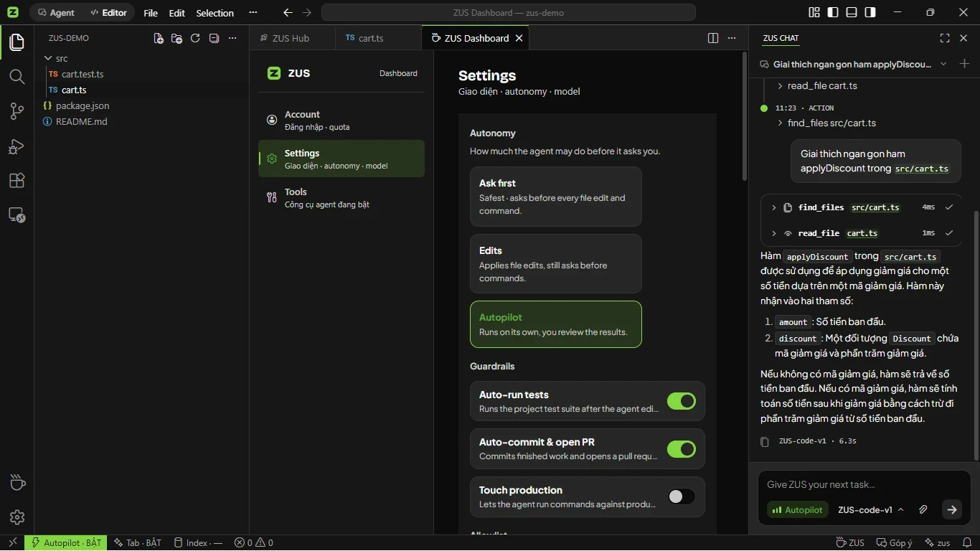Select the Autopilot autonomy card

tap(555, 324)
